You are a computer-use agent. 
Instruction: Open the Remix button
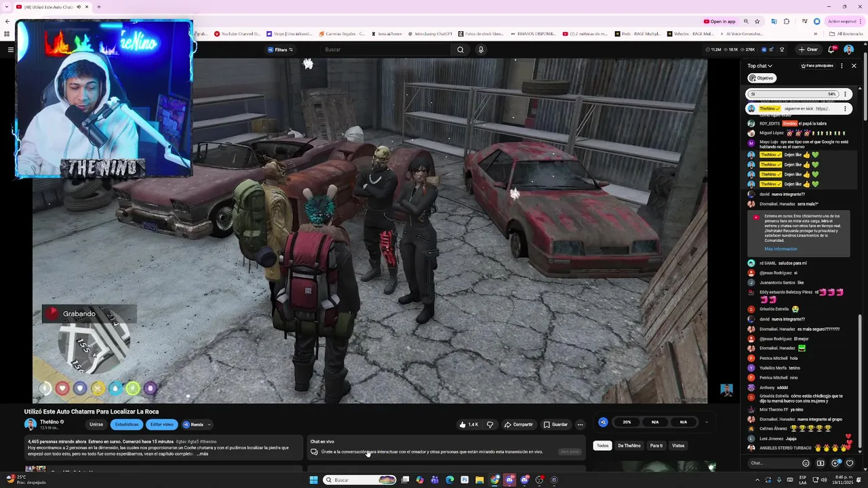[x=193, y=424]
